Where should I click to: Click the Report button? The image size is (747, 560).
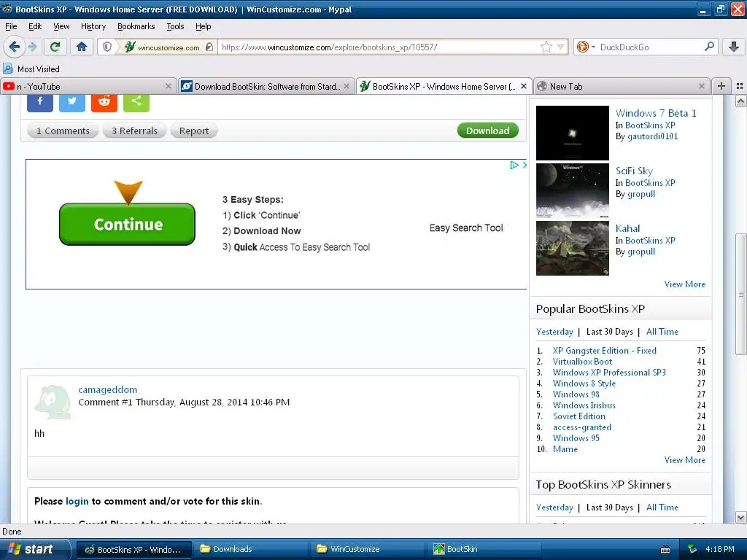[194, 131]
